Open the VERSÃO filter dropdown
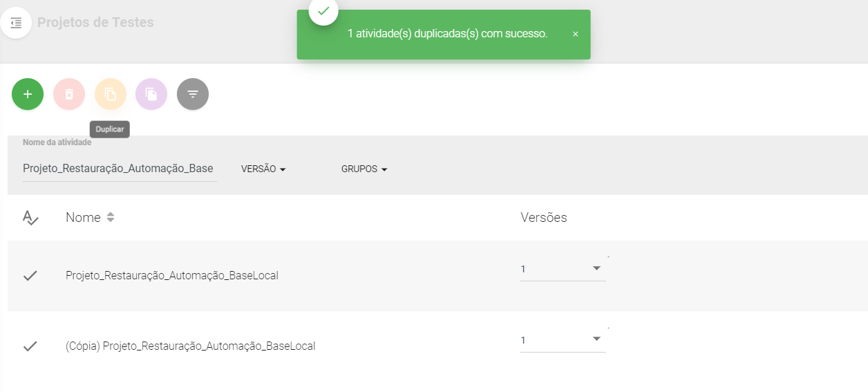 pos(263,169)
